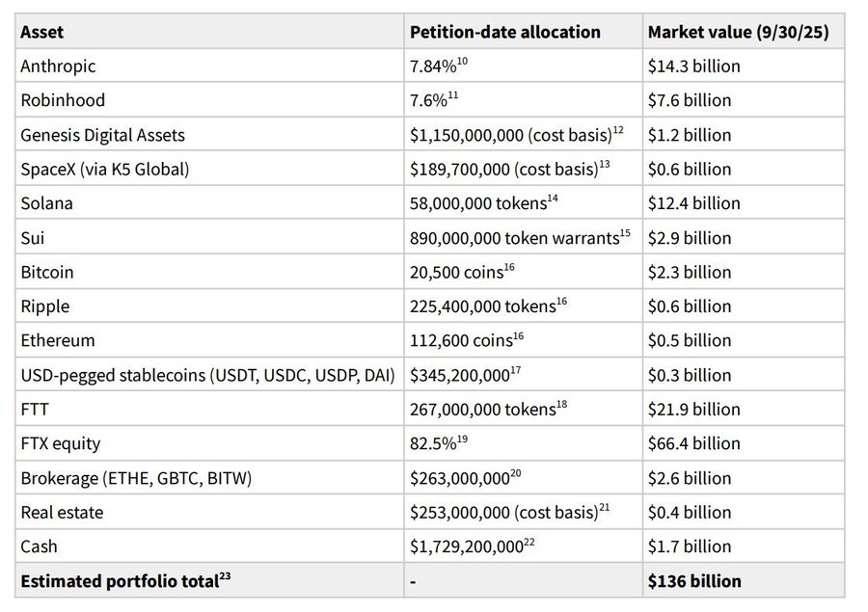Click the Anthropic asset name cell

(58, 67)
